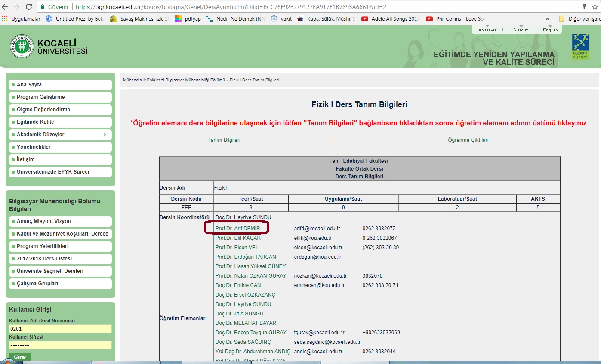Viewport: 601px width, 364px height.
Task: Switch to the Öğrenme Çıktıları tab
Action: click(468, 140)
